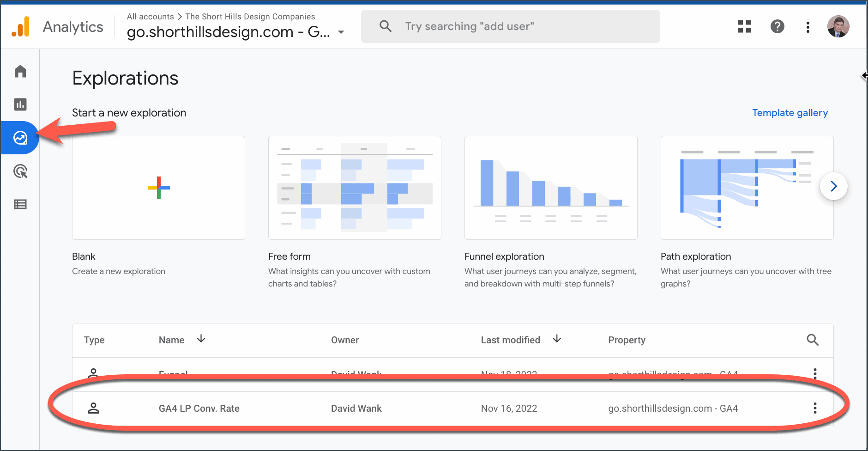The height and width of the screenshot is (451, 868).
Task: Open the Advertising icon in sidebar
Action: [x=20, y=171]
